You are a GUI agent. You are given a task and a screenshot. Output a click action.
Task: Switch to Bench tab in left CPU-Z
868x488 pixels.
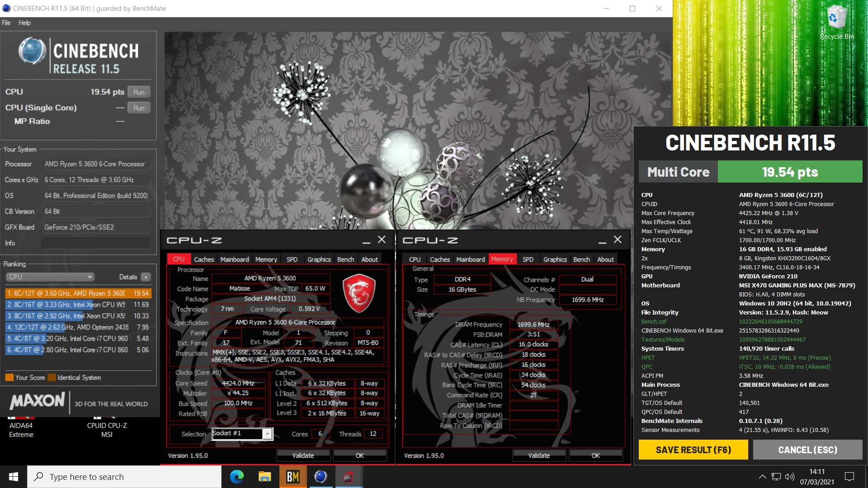point(346,259)
